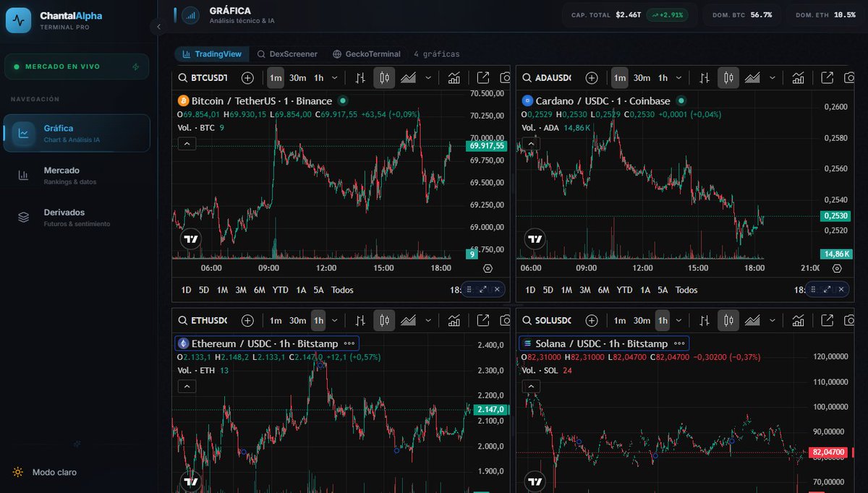The width and height of the screenshot is (868, 493).
Task: Open the Mercado rankings section
Action: [x=77, y=176]
